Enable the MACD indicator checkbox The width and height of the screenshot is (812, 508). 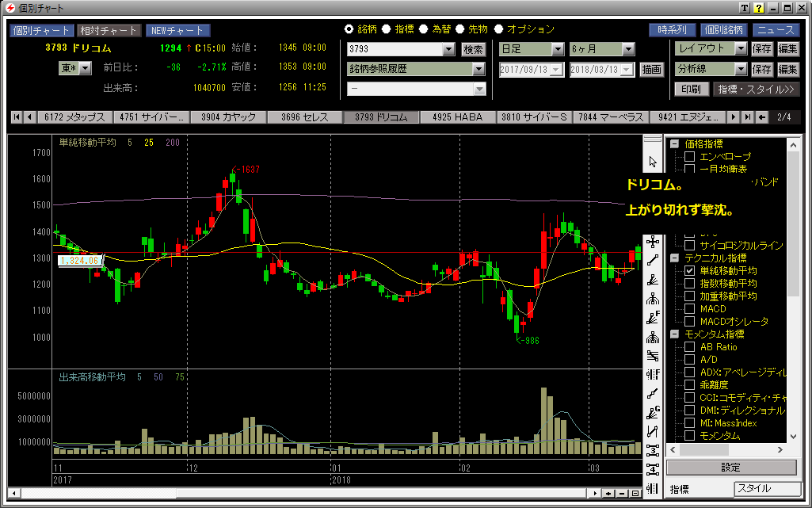(689, 309)
